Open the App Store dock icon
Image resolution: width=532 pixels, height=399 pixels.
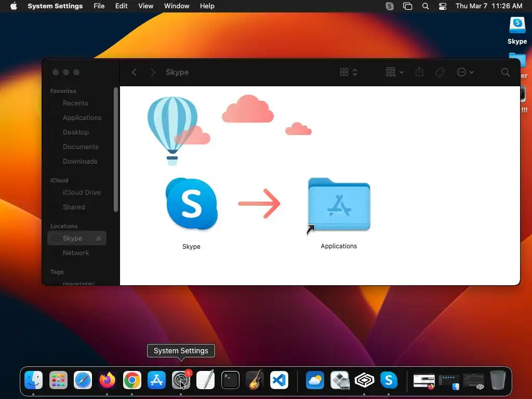click(156, 380)
